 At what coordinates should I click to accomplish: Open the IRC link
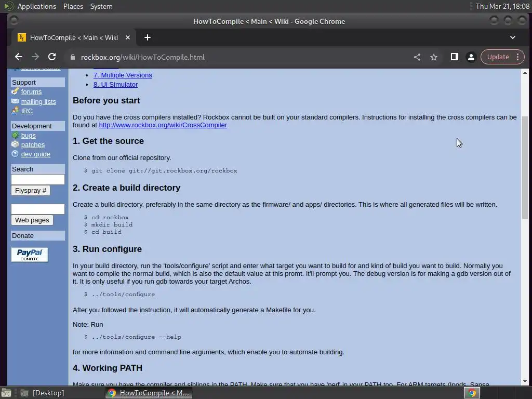pos(27,111)
